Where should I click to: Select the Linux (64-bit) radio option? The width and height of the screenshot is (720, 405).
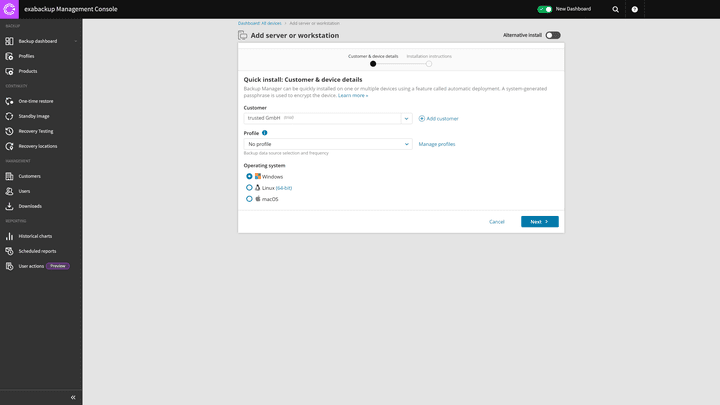[250, 188]
